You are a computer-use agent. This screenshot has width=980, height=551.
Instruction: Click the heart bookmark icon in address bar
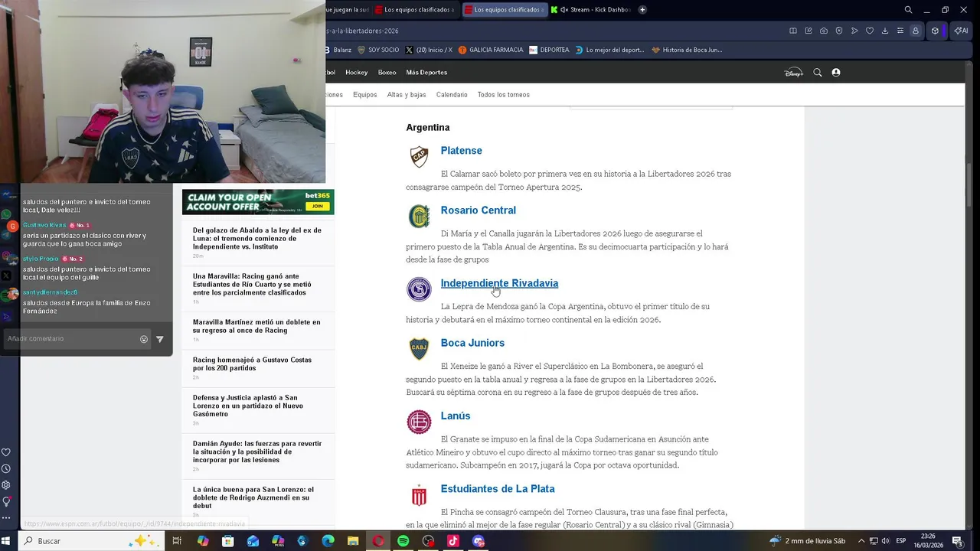pyautogui.click(x=870, y=31)
